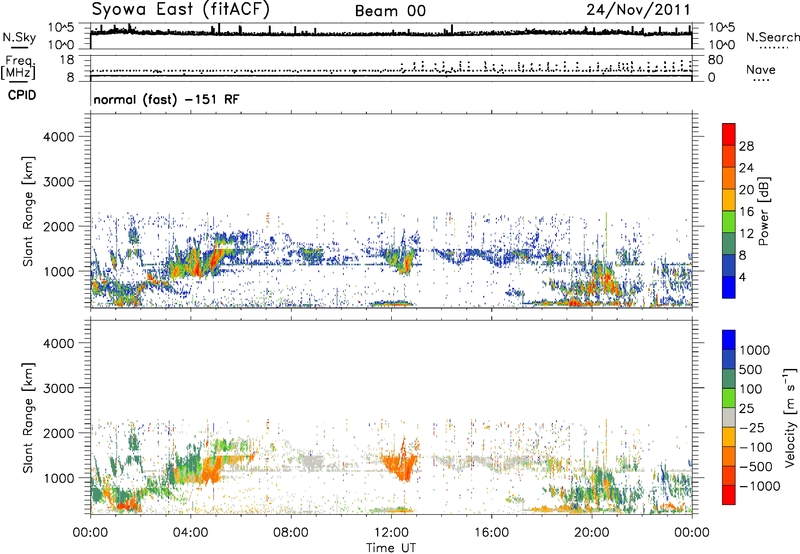
Task: Click the power colorbar value '16'
Action: pyautogui.click(x=746, y=212)
